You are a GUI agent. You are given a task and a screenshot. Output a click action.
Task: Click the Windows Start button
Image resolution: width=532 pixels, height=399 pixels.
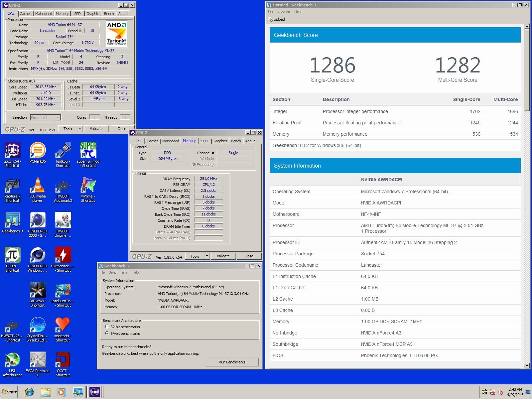point(9,392)
